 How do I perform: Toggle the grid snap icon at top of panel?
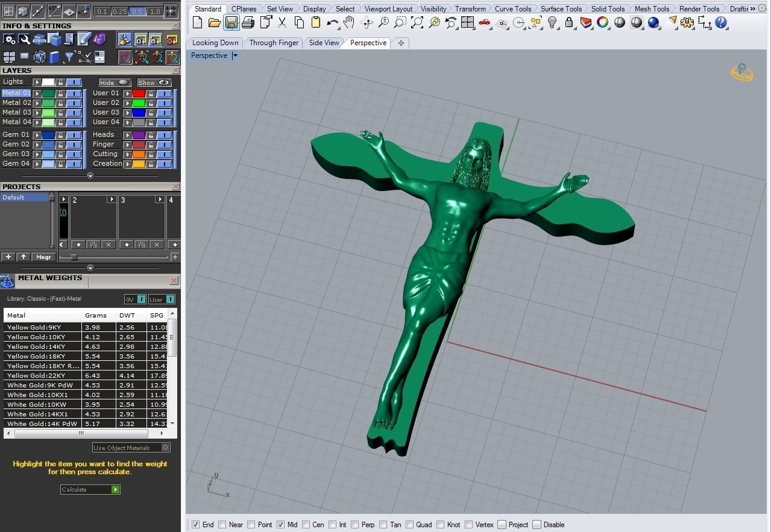pos(171,11)
